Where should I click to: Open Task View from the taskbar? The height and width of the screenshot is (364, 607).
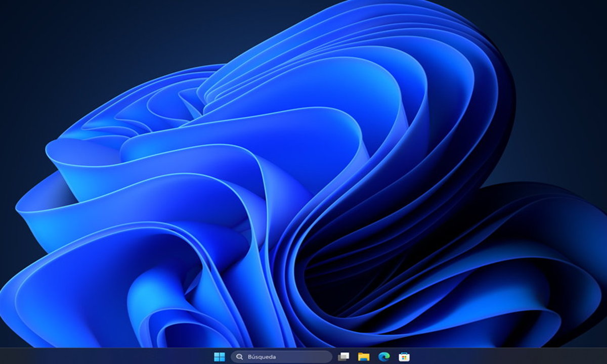coord(343,357)
